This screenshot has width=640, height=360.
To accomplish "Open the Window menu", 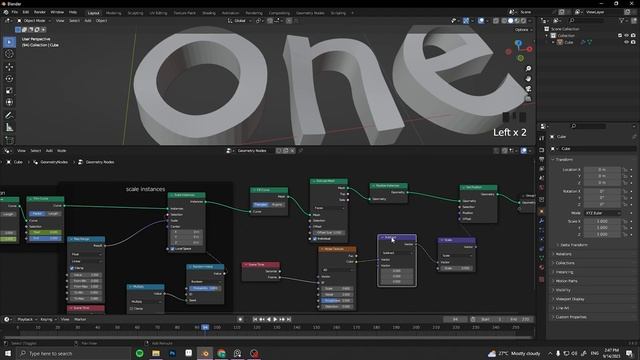I will point(57,12).
